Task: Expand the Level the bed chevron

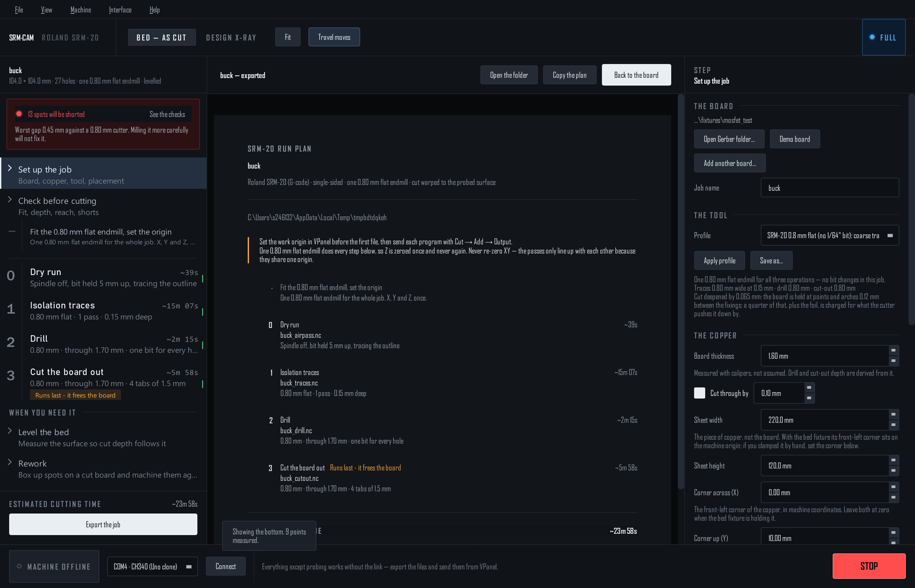Action: pyautogui.click(x=10, y=431)
